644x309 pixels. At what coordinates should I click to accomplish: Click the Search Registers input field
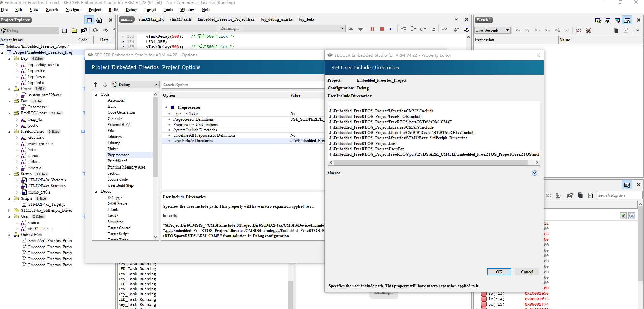click(x=620, y=195)
